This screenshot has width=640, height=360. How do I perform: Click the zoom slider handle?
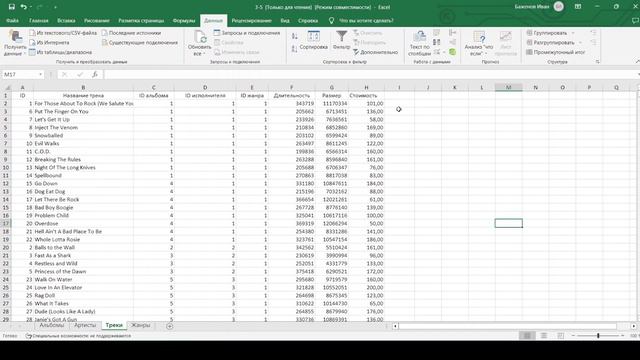(x=598, y=336)
